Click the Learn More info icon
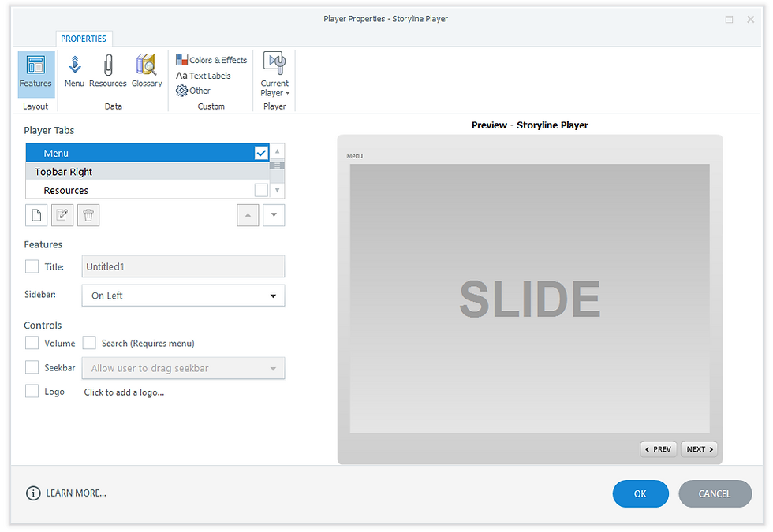 pyautogui.click(x=33, y=493)
